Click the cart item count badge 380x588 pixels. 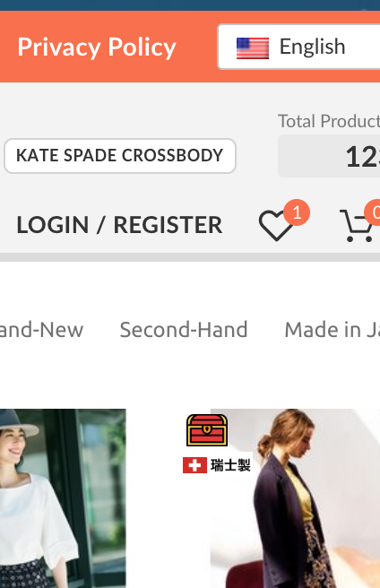pos(373,212)
